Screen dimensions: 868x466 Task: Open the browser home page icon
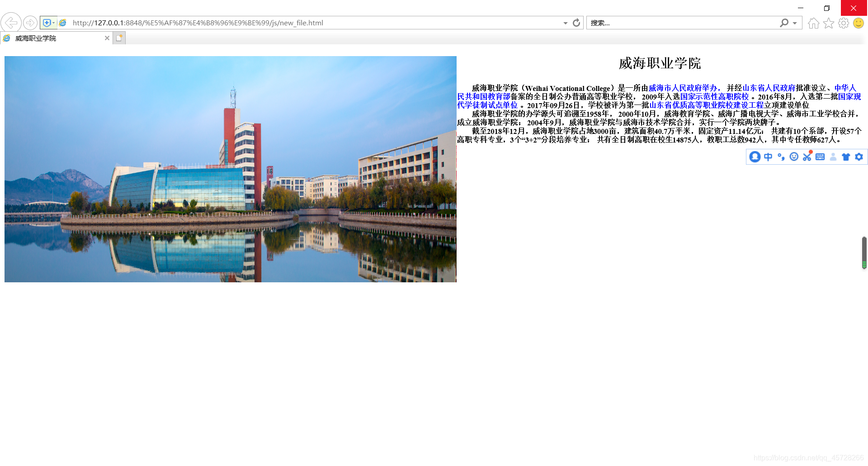[813, 23]
